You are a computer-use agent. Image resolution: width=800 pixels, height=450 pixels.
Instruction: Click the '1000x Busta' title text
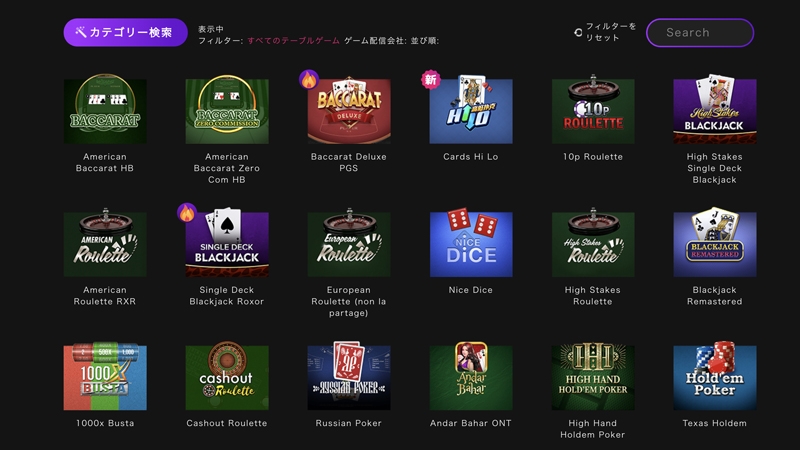click(105, 423)
